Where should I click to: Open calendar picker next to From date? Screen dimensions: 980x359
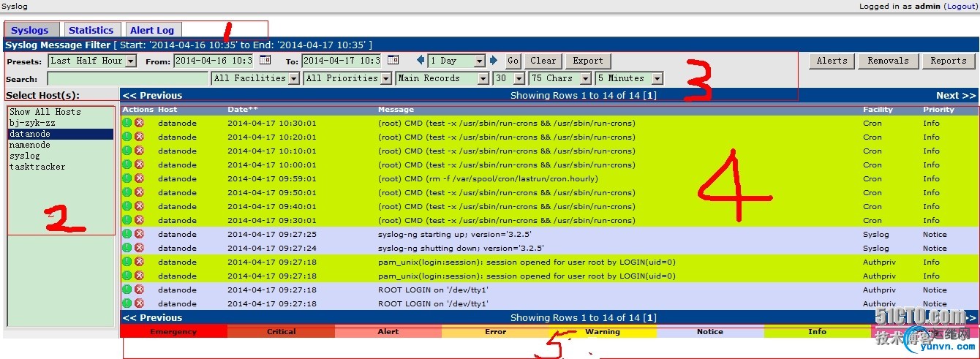pyautogui.click(x=265, y=60)
